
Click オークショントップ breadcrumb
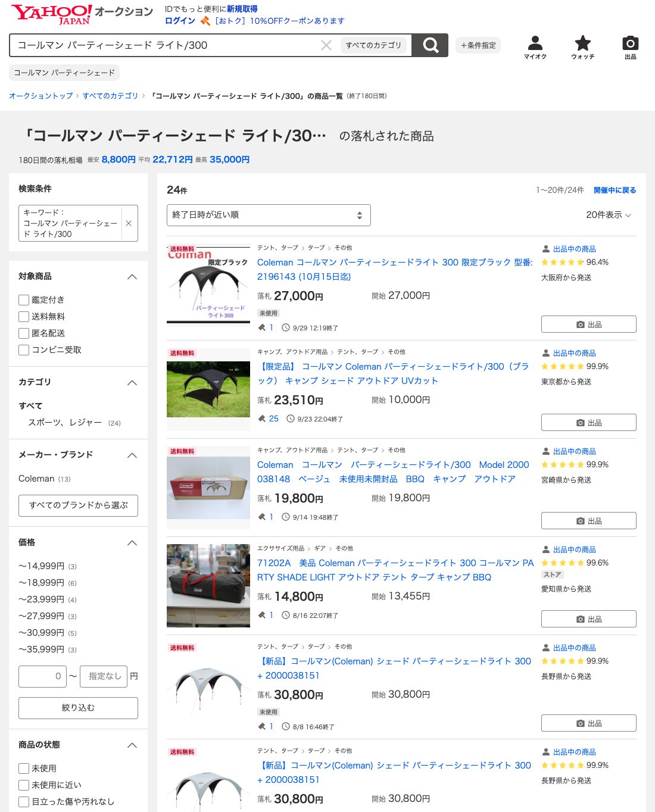click(x=41, y=96)
